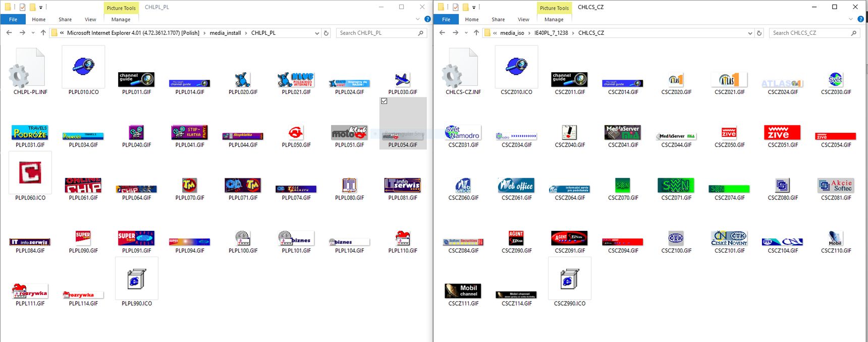Image resolution: width=868 pixels, height=342 pixels.
Task: Select PLPL020.GIF thumbnail
Action: [243, 79]
